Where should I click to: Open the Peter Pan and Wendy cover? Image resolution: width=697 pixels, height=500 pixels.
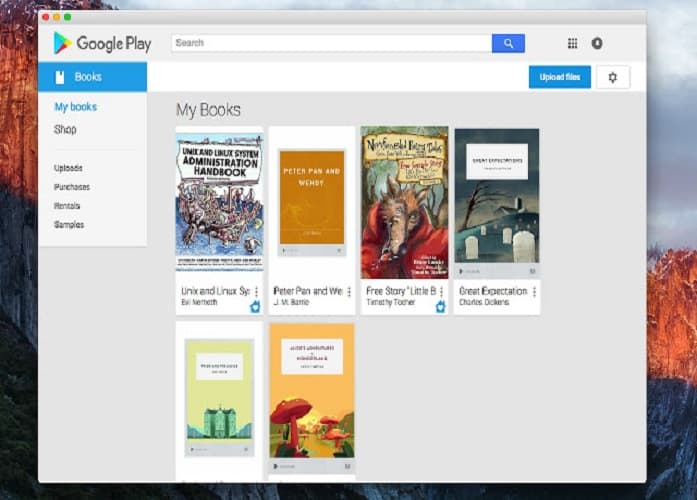click(312, 202)
